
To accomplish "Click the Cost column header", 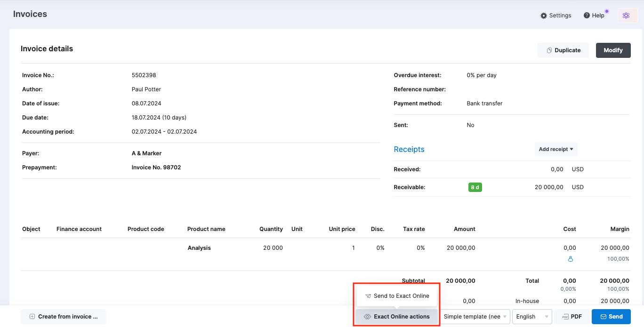I will 570,229.
